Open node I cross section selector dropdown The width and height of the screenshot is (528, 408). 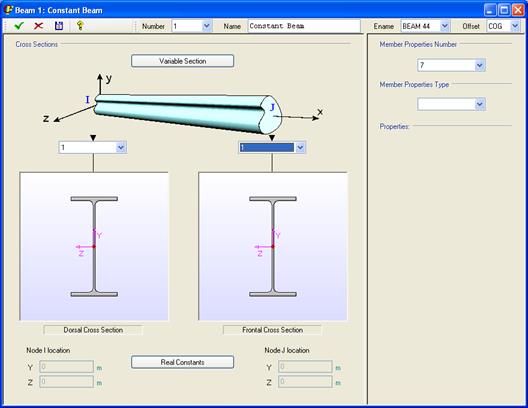[x=121, y=147]
